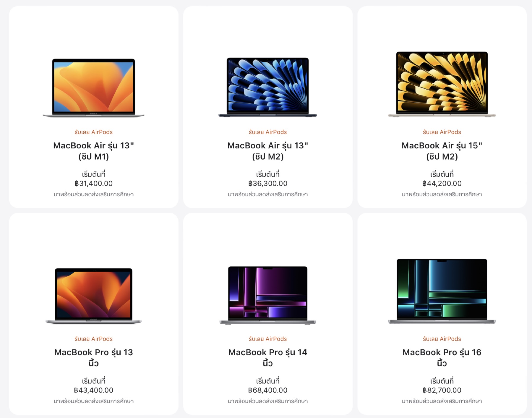Select the MacBook Pro รุ่น 13 นิ้ว title
532x418 pixels.
(93, 358)
